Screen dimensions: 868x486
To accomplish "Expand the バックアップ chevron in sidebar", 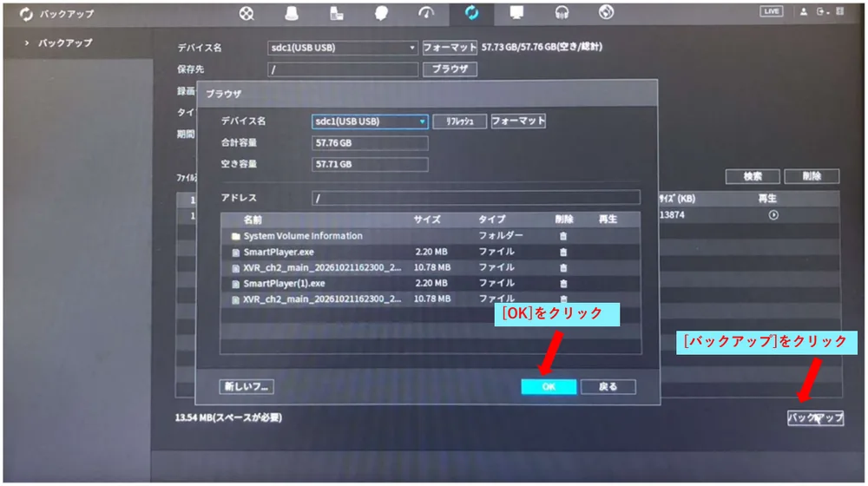I will [27, 43].
